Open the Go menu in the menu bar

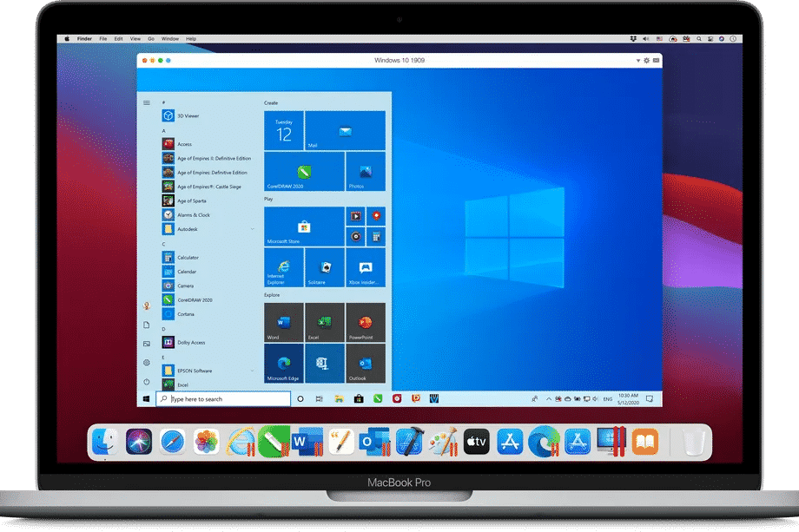151,38
